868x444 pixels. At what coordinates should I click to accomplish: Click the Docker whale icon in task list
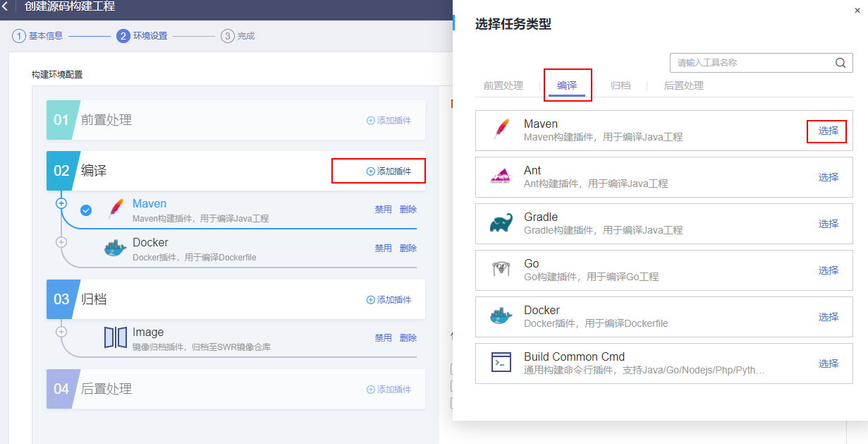[501, 316]
